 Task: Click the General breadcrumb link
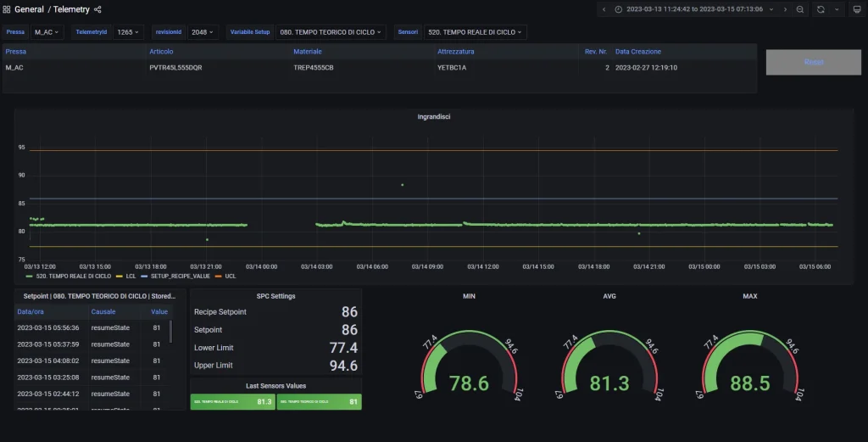[29, 9]
